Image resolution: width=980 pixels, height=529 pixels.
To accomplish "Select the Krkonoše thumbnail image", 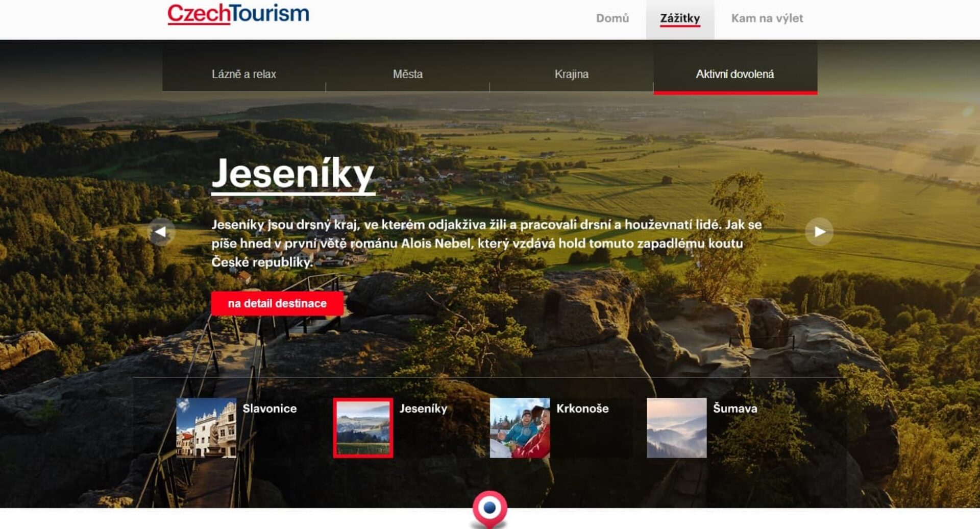I will pos(520,428).
